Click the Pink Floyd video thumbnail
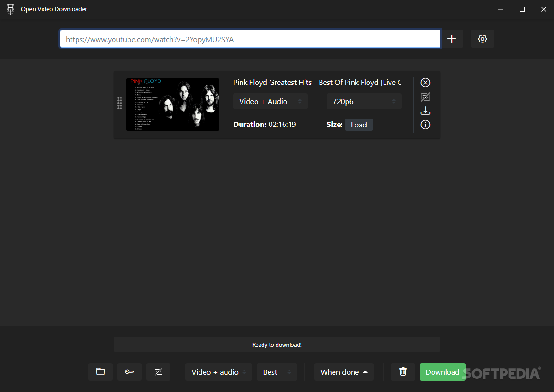 click(x=172, y=105)
